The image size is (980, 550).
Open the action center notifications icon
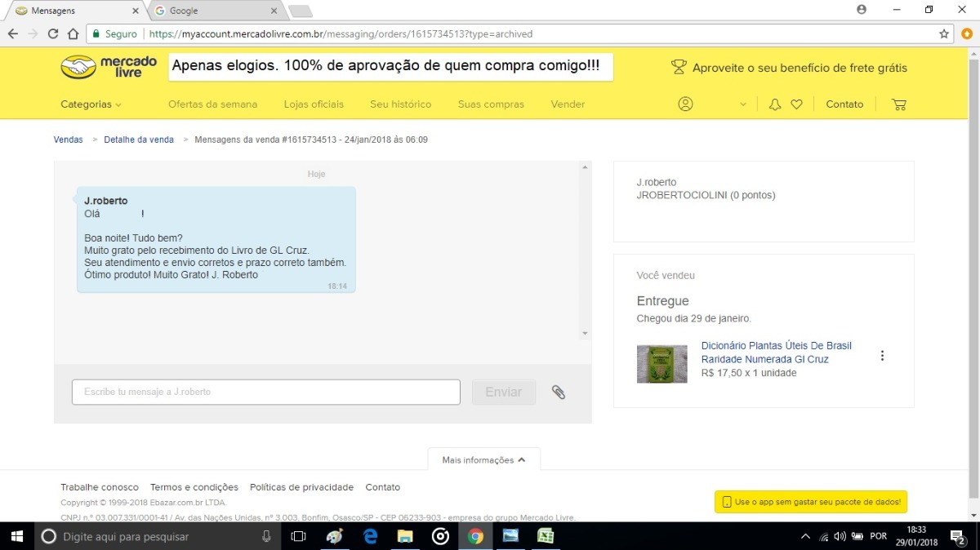960,536
